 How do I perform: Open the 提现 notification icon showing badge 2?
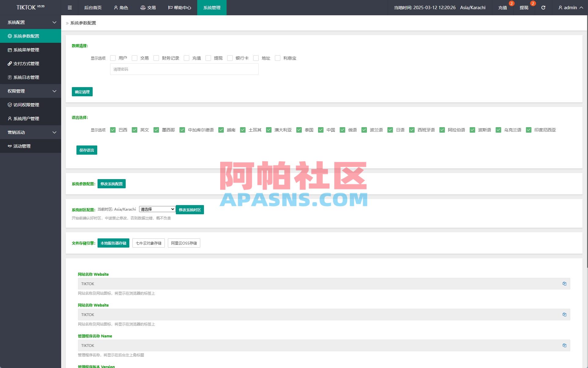tap(524, 7)
